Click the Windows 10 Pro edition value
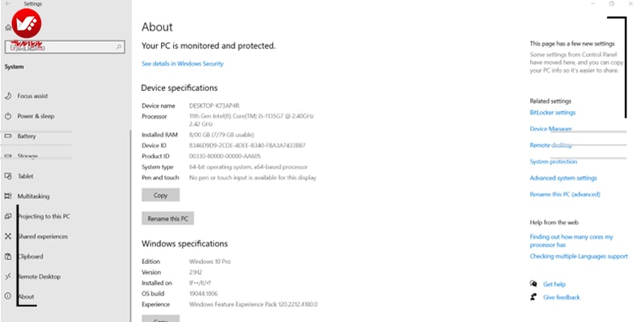 coord(209,262)
